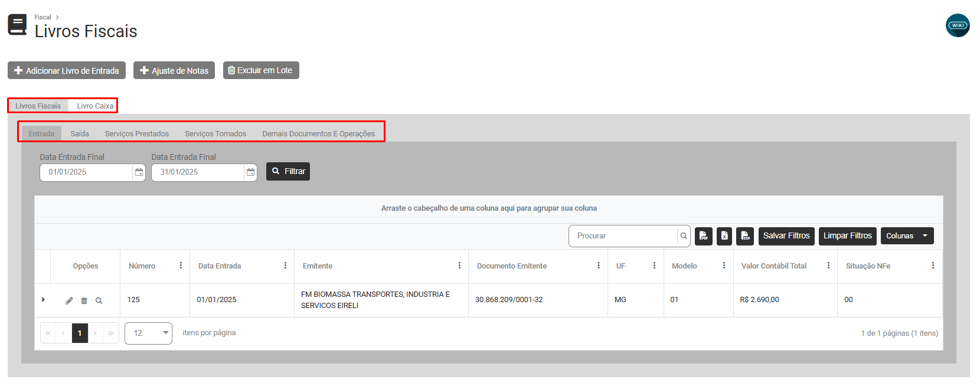980x383 pixels.
Task: Open calendar picker beside 31/01/2025 date field
Action: coord(250,172)
